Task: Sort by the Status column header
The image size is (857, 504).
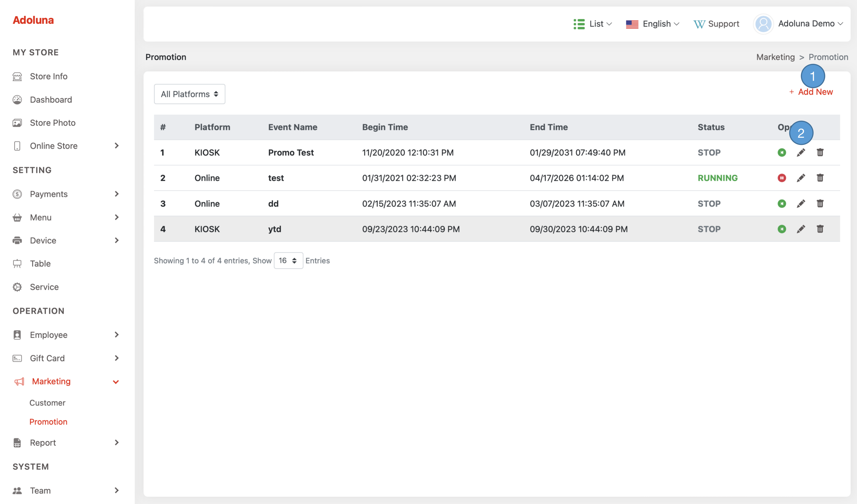Action: [x=711, y=127]
